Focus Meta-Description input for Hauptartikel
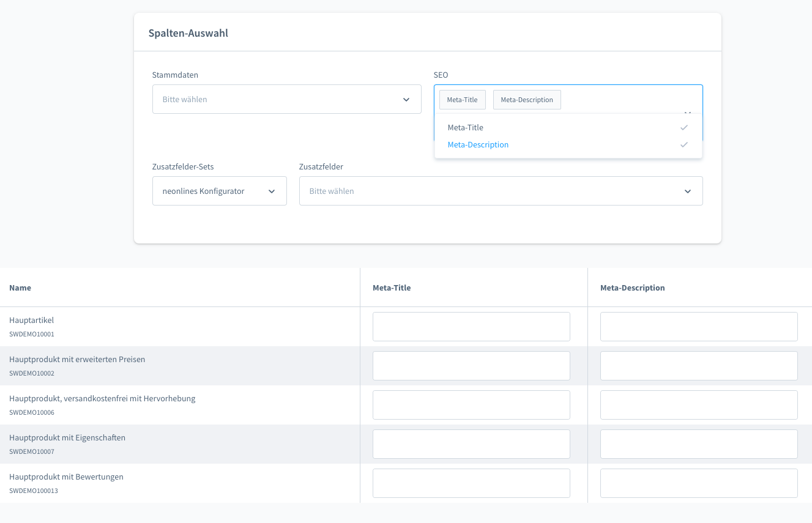812x523 pixels. (699, 327)
